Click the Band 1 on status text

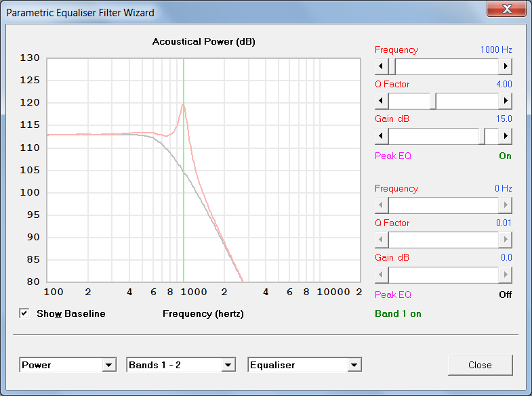[398, 313]
